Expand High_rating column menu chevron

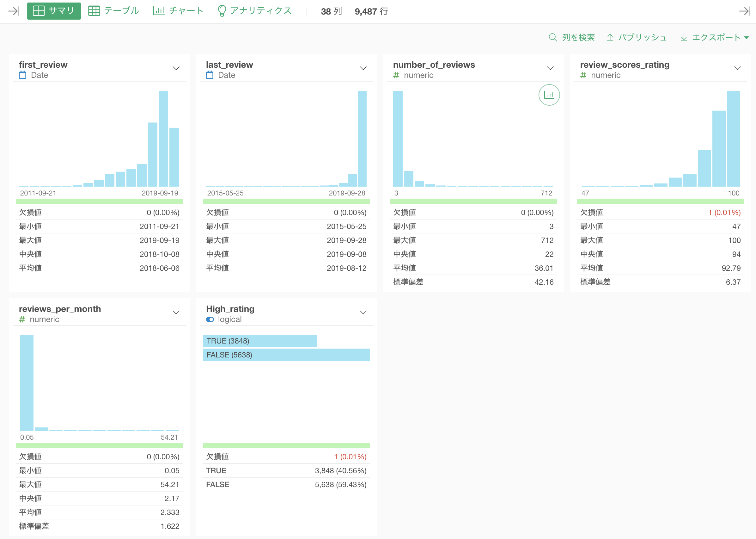(x=363, y=313)
